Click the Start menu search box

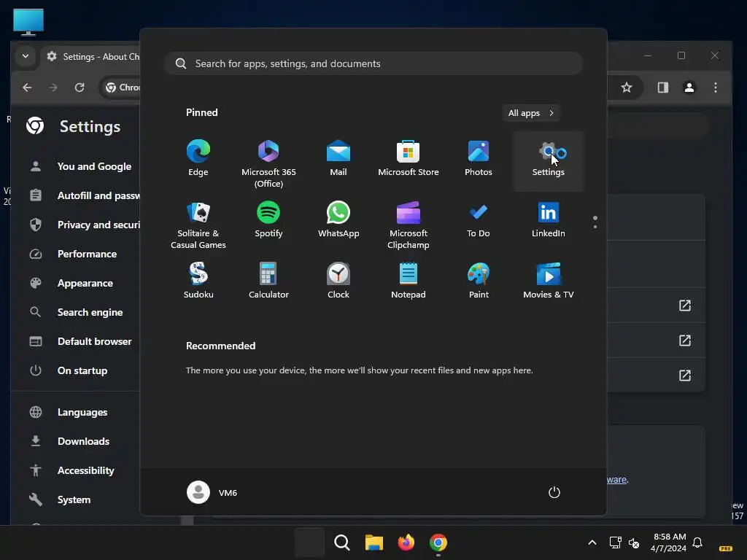coord(373,64)
